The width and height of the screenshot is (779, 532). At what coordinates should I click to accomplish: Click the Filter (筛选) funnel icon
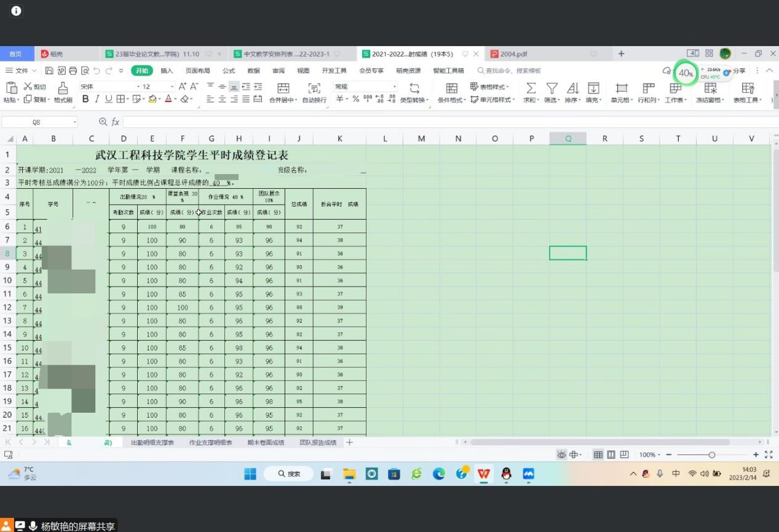552,88
